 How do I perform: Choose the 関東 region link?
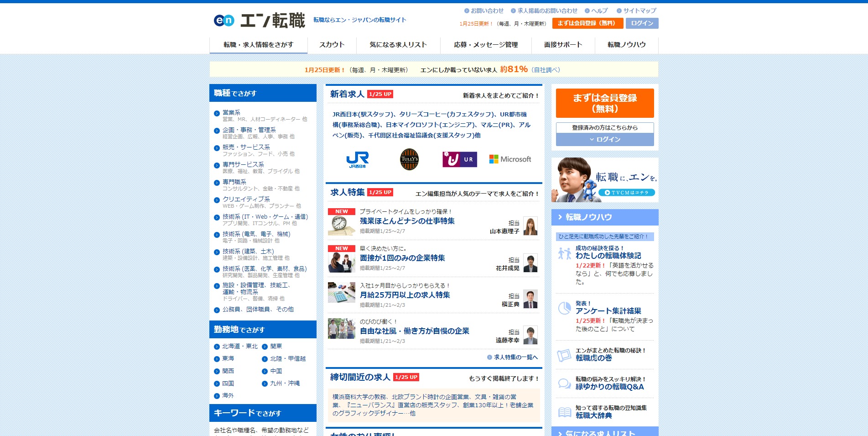click(x=276, y=347)
